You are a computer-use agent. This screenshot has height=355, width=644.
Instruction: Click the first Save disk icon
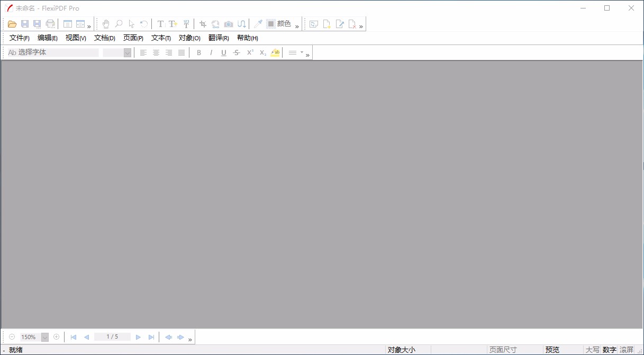coord(25,24)
